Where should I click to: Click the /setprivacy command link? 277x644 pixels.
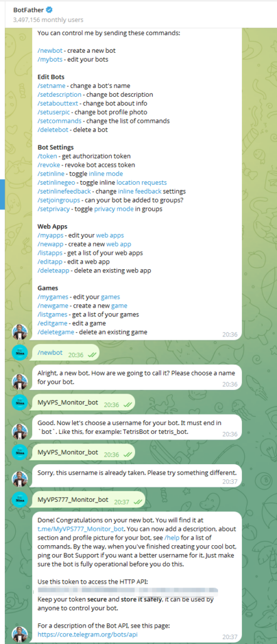[x=53, y=209]
